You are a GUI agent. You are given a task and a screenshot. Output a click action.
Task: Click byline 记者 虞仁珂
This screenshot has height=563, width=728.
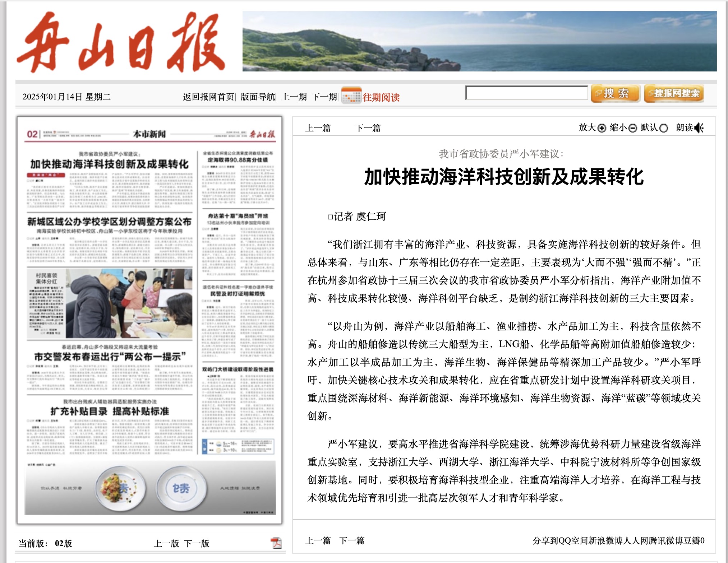356,217
